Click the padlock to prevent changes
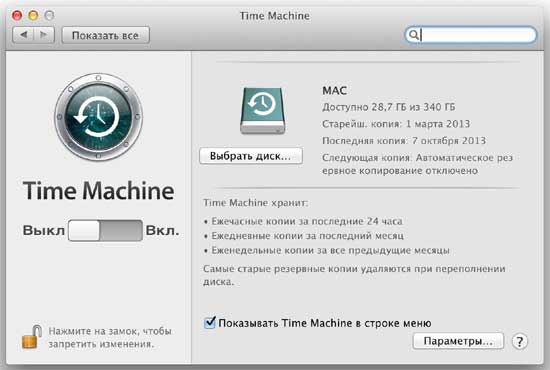The image size is (550, 370). (32, 337)
